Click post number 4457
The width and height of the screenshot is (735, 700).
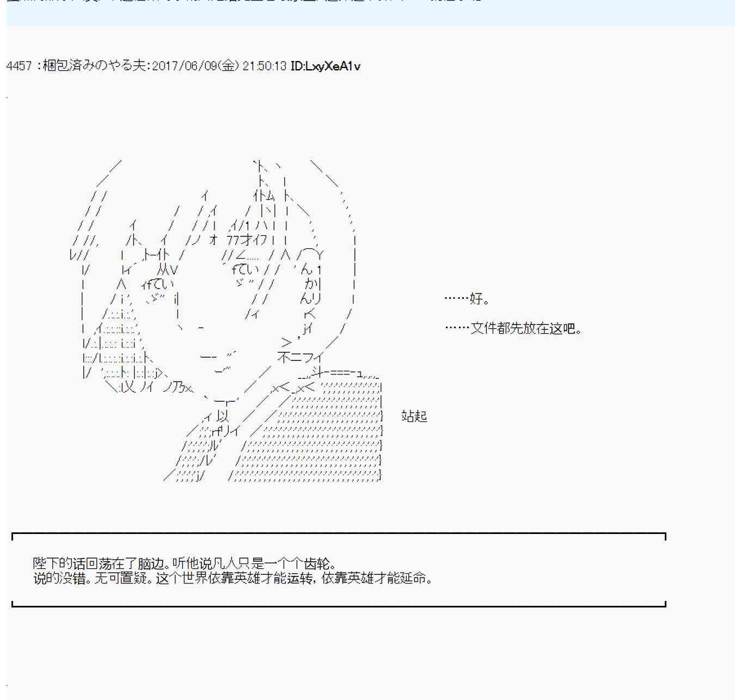point(19,66)
